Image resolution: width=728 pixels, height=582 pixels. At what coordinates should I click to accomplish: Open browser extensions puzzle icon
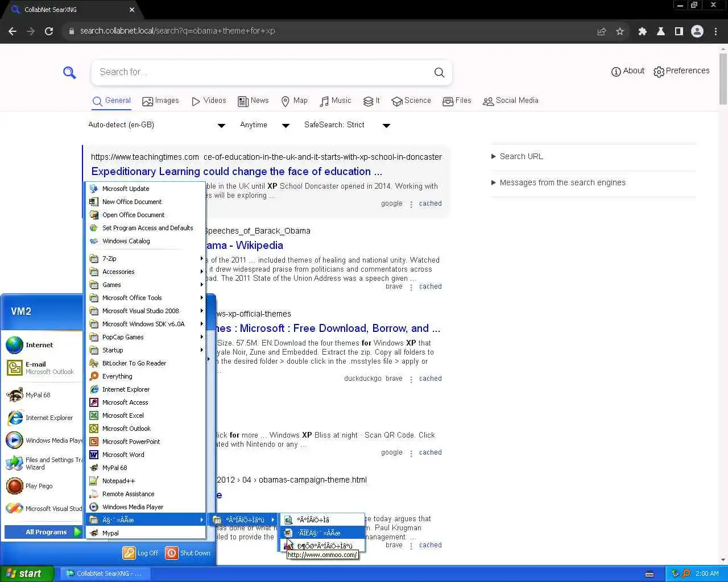[643, 31]
